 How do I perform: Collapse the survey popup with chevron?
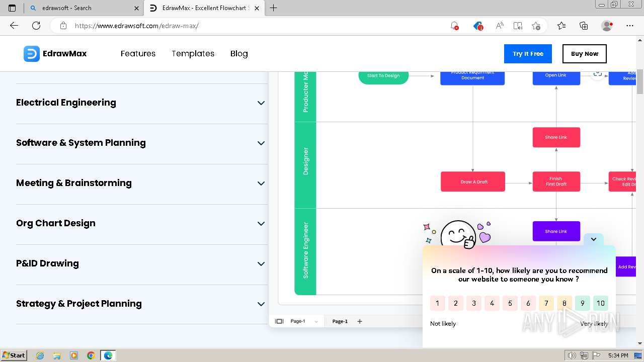click(x=594, y=239)
